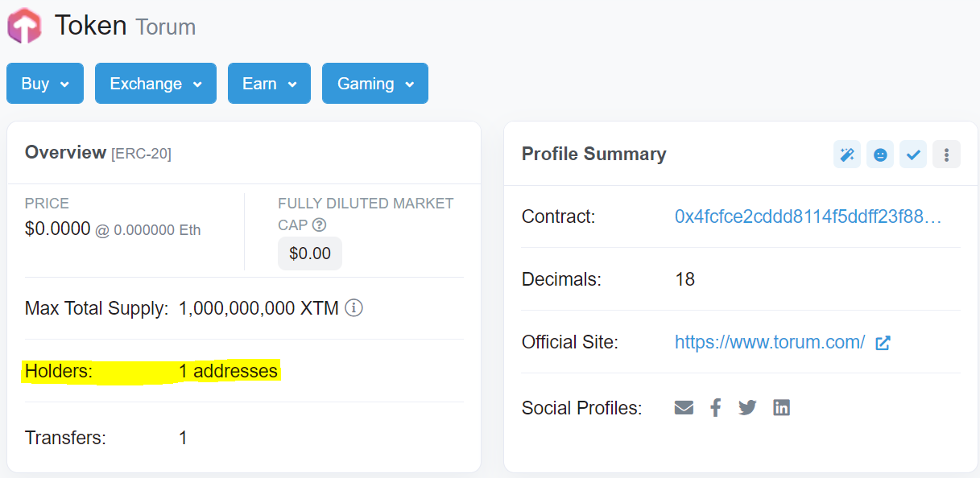Click the magic wand icon in Profile Summary

tap(847, 155)
